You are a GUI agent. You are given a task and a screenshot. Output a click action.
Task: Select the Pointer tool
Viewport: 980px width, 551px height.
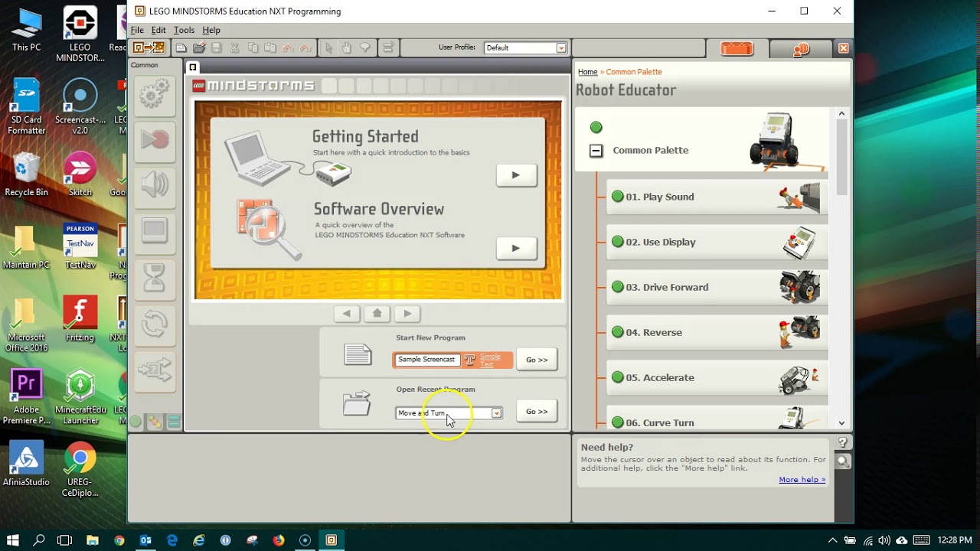coord(328,47)
